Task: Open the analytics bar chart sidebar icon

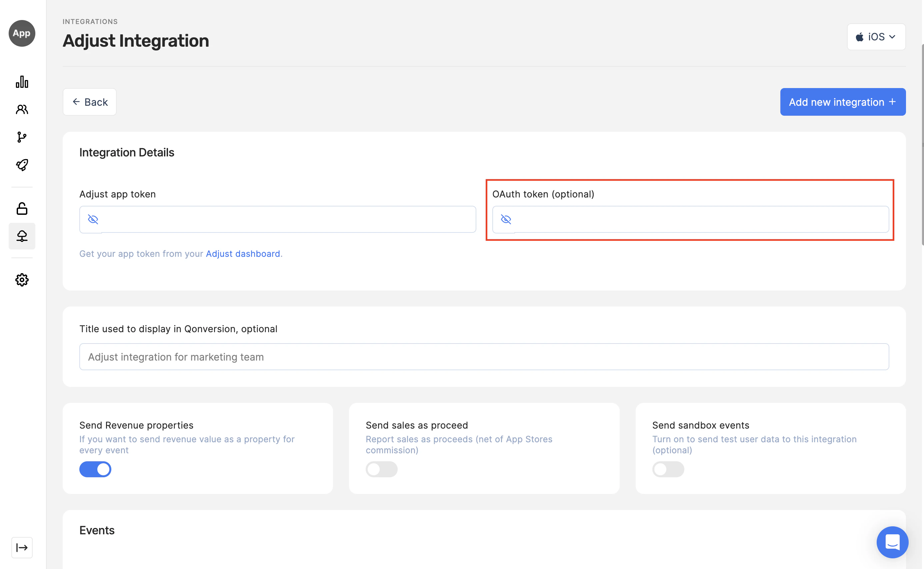Action: 22,82
